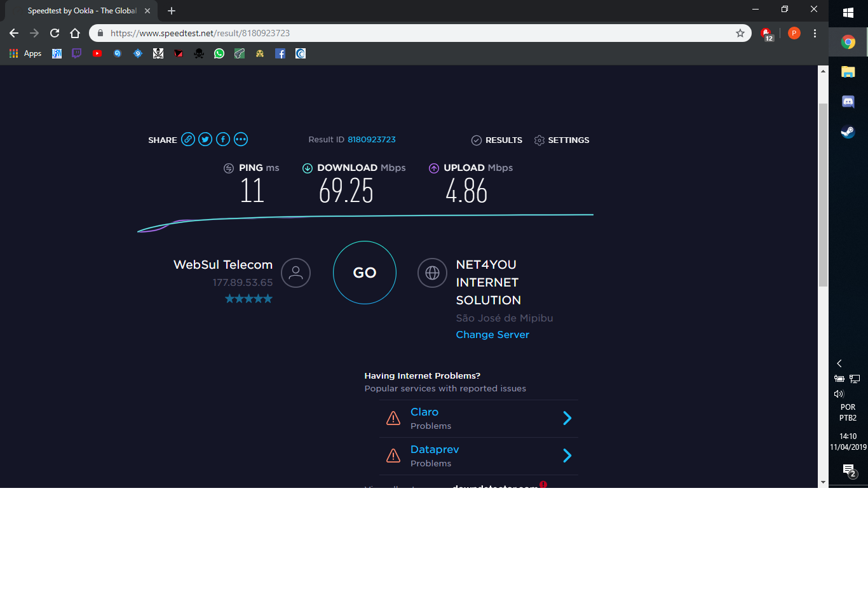This screenshot has height=615, width=868.
Task: Switch keyboard language POR PTB2
Action: (x=848, y=412)
